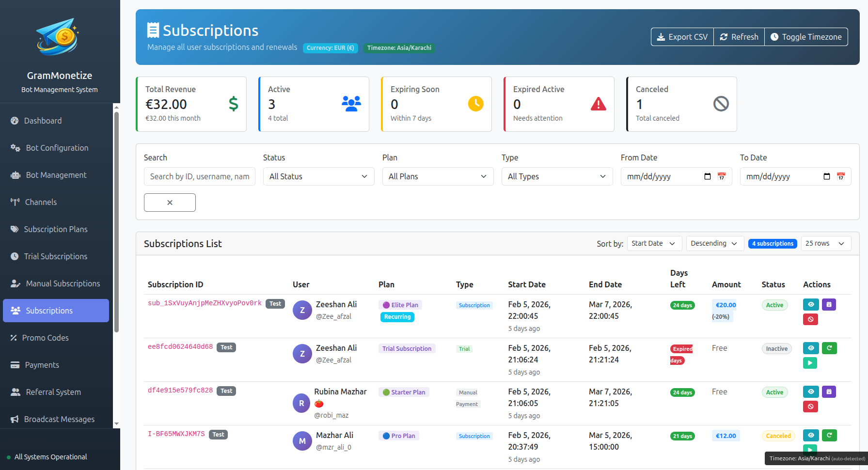Toggle the 4 subscriptions filter badge
Viewport: 868px width, 470px height.
click(773, 243)
